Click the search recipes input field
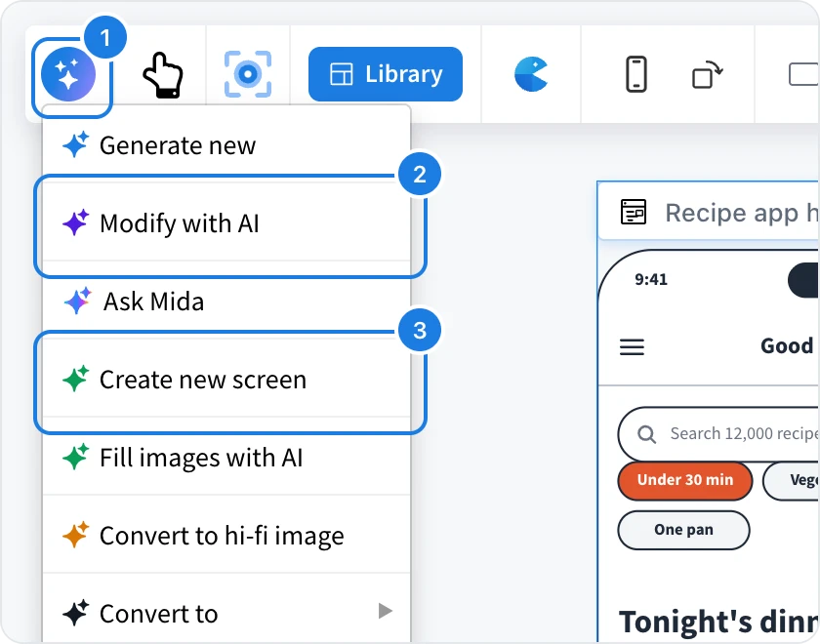The width and height of the screenshot is (820, 644). click(x=718, y=434)
